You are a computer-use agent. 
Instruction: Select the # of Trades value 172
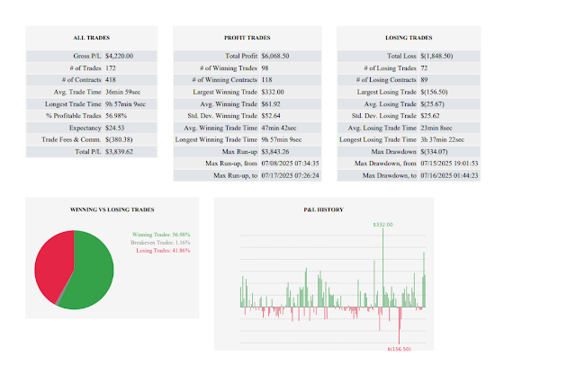[x=110, y=68]
